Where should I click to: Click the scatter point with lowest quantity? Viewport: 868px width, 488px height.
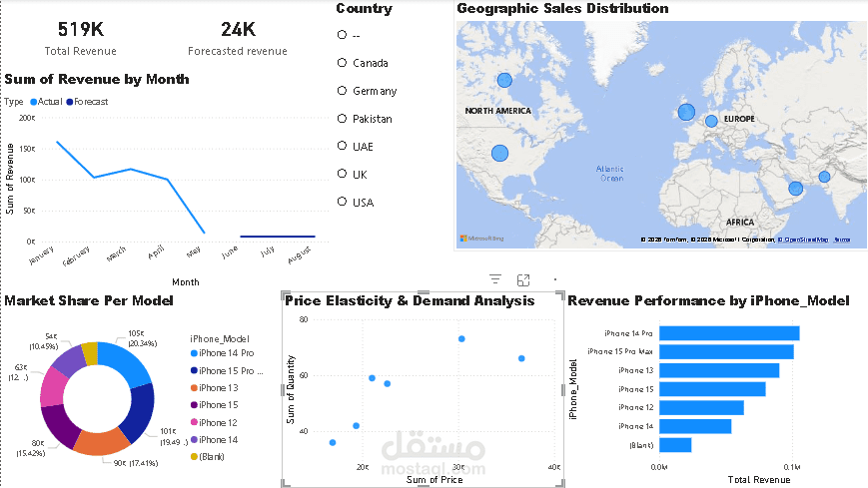coord(333,443)
